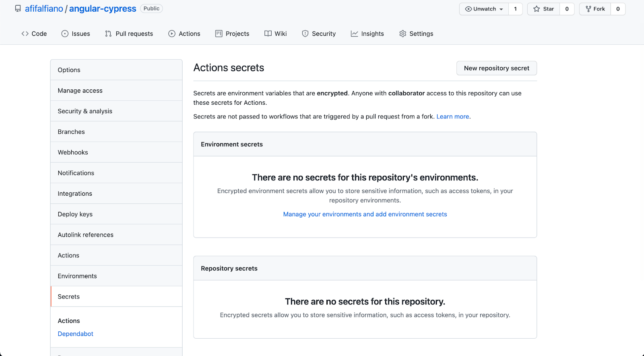Click New repository secret button
Screen dimensions: 644x356
click(497, 68)
